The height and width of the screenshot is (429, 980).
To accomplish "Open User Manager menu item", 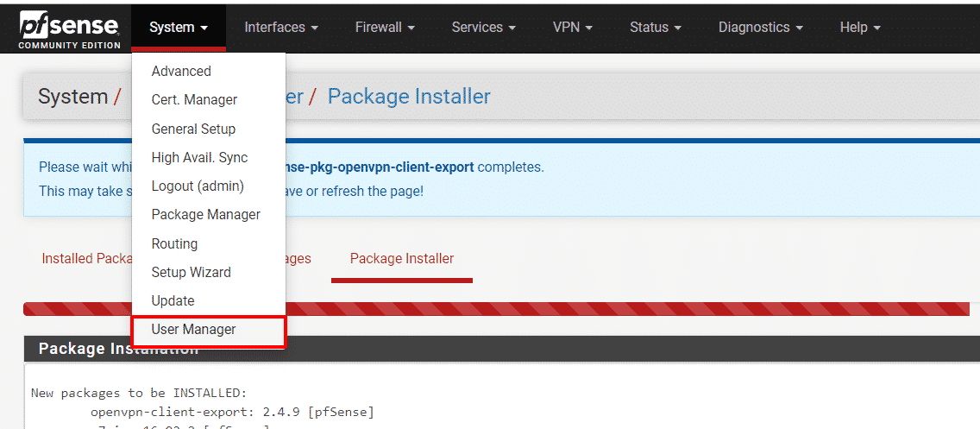I will point(193,330).
